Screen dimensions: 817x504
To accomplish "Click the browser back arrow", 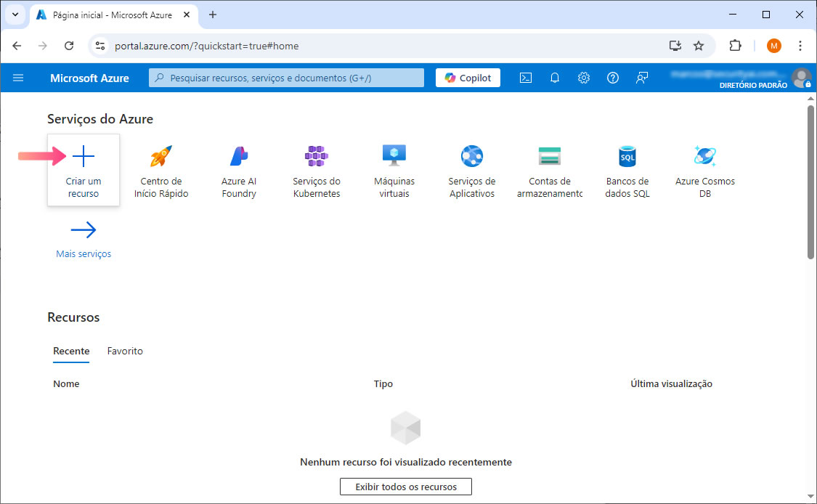I will click(x=17, y=46).
